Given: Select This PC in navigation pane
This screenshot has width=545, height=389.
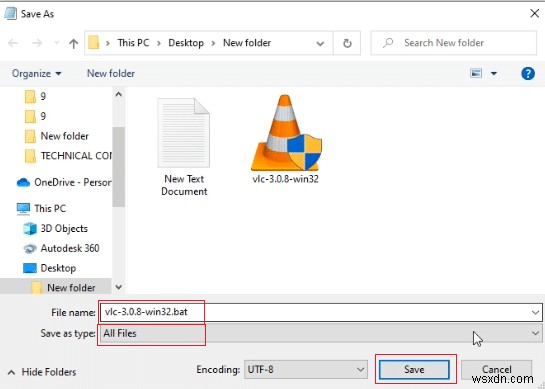Looking at the screenshot, I should (41, 208).
